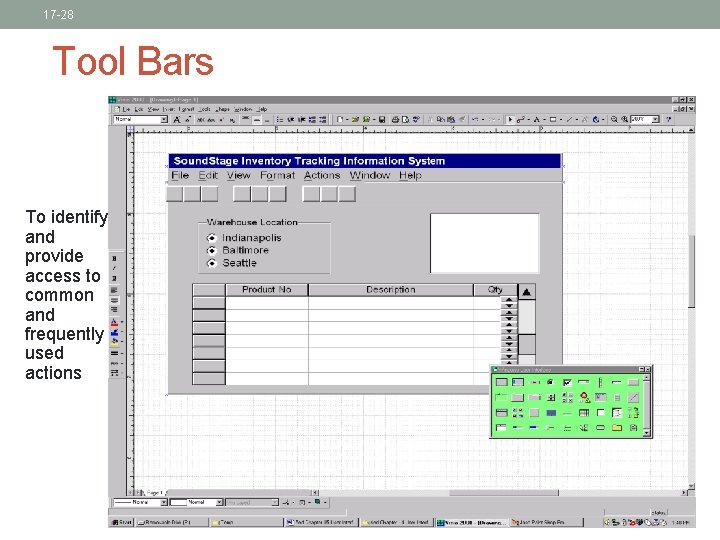Expand the text style dropdown showing Normal
Viewport: 720px width, 540px height.
pyautogui.click(x=164, y=119)
